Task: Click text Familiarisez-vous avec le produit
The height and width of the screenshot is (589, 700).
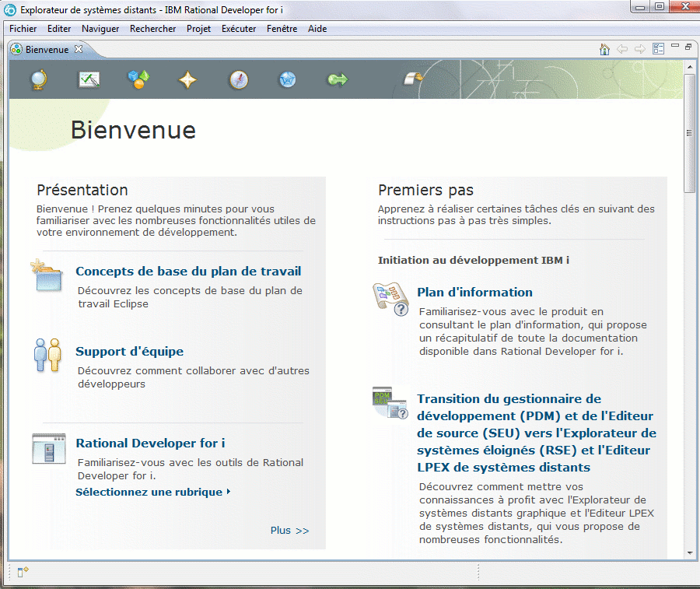Action: tap(533, 331)
